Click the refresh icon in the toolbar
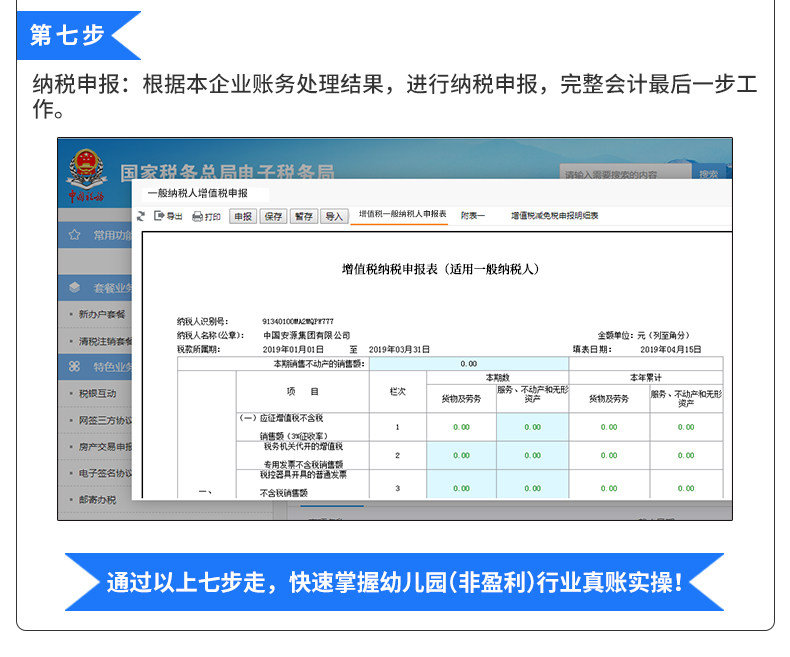 [x=141, y=216]
